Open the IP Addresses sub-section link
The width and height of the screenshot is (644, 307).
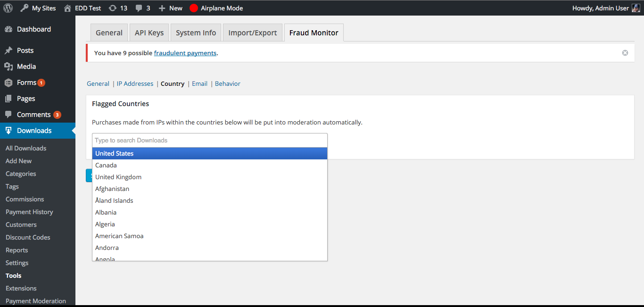(135, 83)
